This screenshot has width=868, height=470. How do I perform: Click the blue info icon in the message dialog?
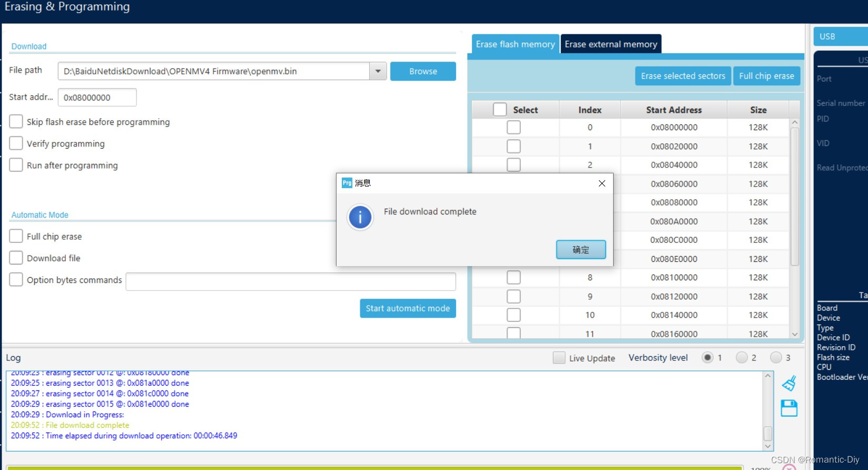360,217
